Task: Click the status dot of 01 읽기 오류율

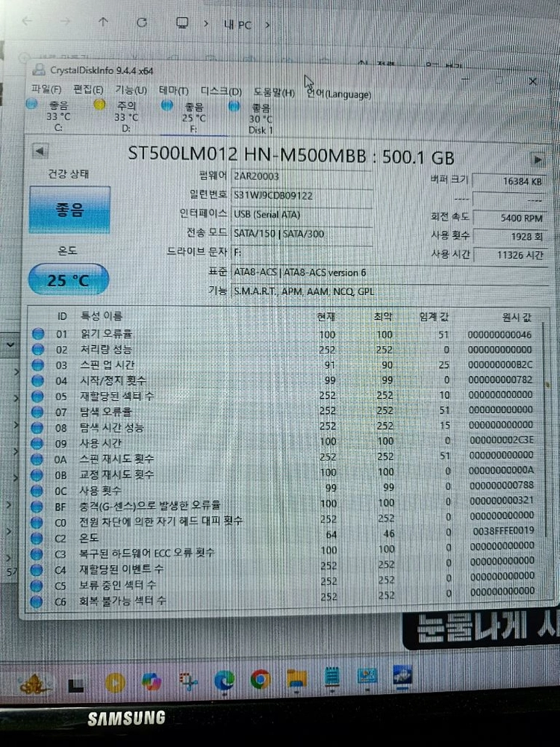Action: 38,334
